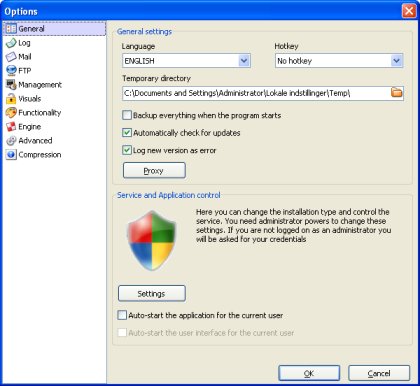
Task: Click the General category icon
Action: 11,29
